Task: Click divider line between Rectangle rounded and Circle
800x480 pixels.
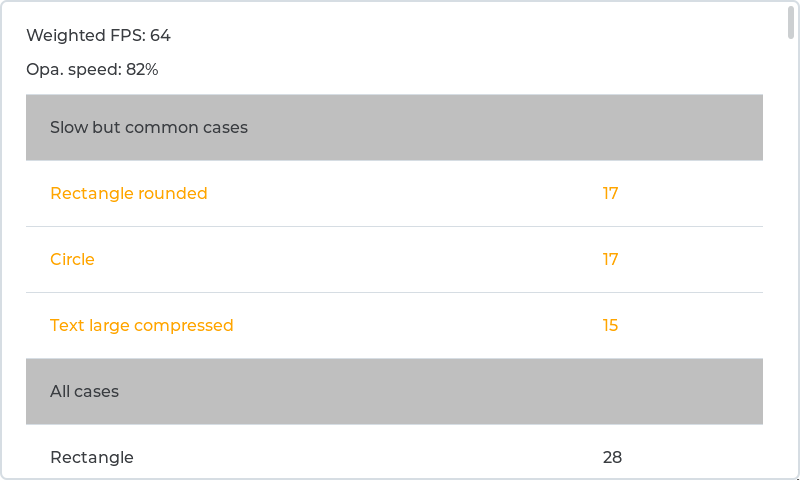Action: tap(394, 226)
